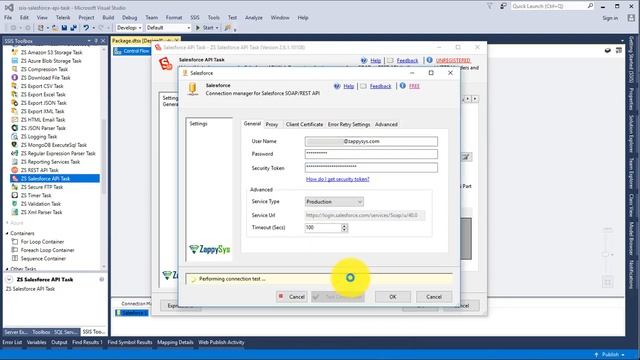This screenshot has width=640, height=360.
Task: Collapse ZS Salesforce API Task description panel
Action: pos(9,280)
